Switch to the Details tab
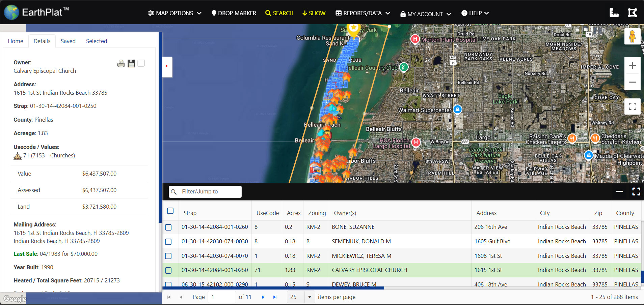Screen dimensions: 644x305 pos(42,41)
